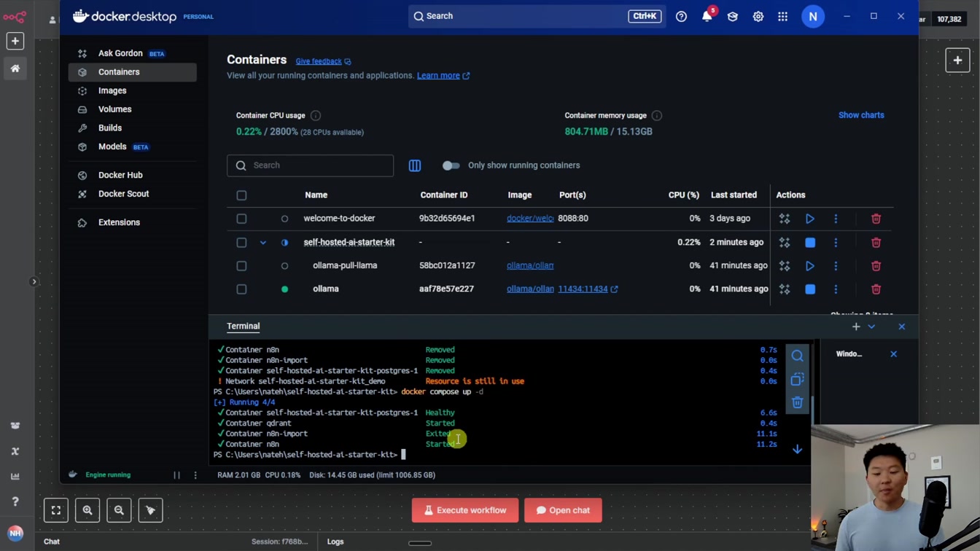Open the Builds section
This screenshot has height=551, width=980.
point(109,128)
